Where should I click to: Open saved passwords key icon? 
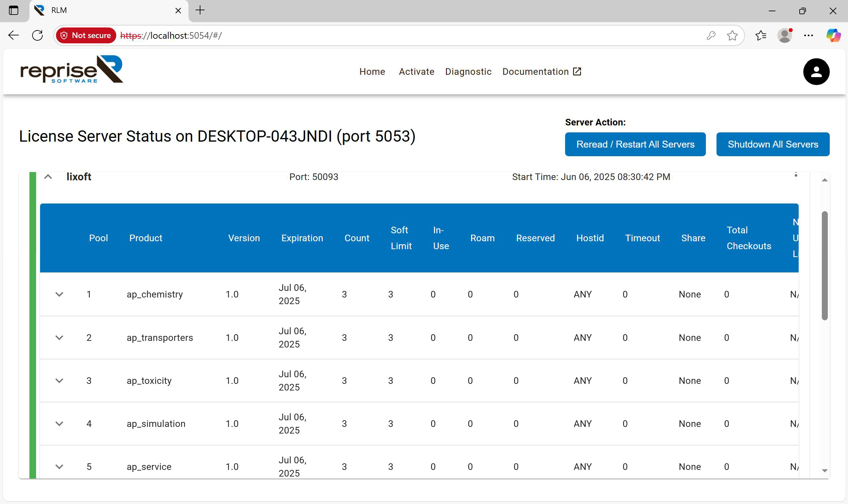(711, 35)
